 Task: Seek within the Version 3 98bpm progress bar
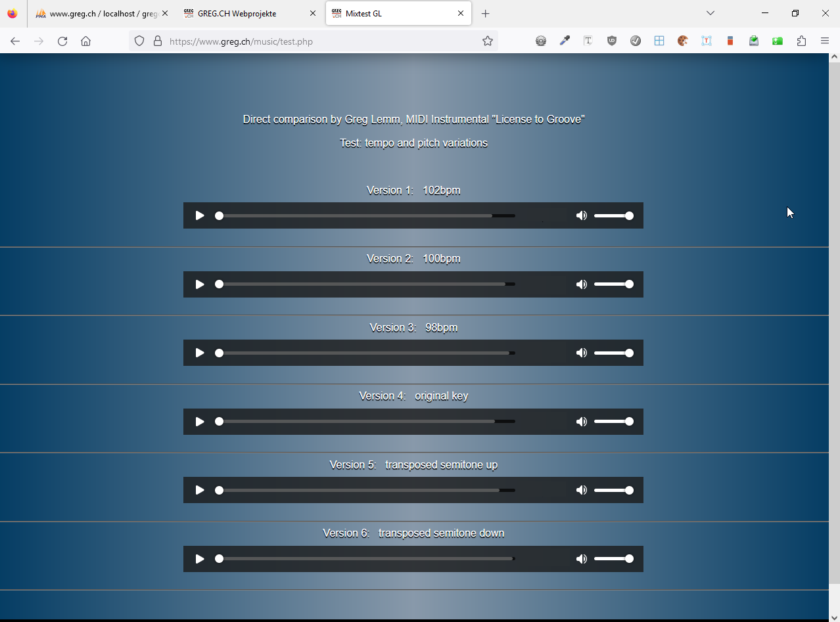(365, 353)
